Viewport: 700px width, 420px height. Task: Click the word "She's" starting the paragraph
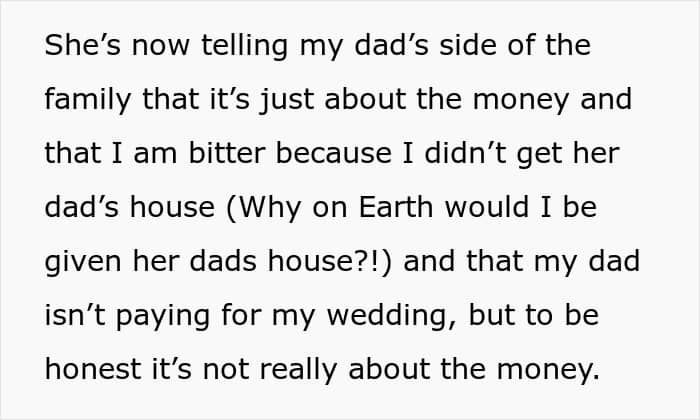click(x=83, y=45)
